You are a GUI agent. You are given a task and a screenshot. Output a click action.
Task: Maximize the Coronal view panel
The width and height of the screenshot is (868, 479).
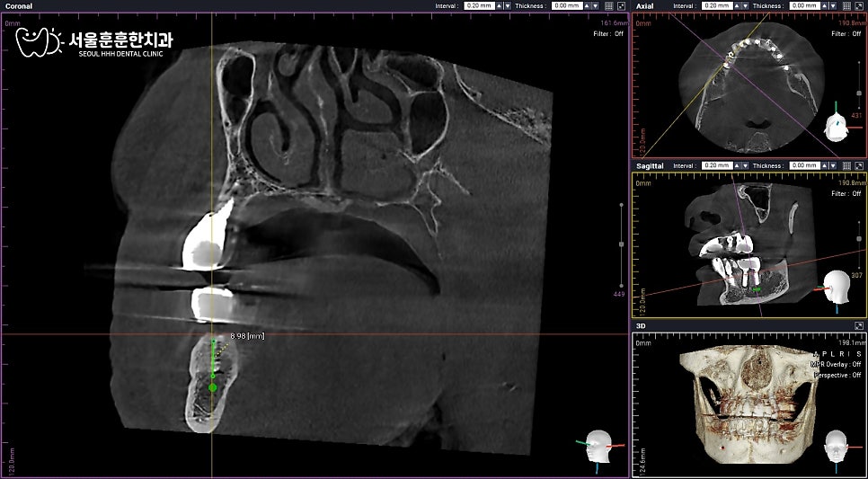click(x=621, y=5)
